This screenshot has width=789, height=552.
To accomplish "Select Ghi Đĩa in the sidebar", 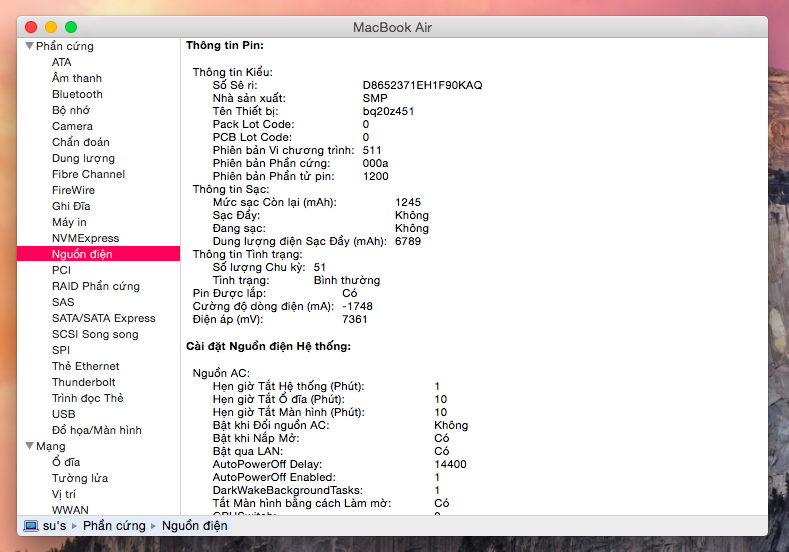I will [x=71, y=206].
